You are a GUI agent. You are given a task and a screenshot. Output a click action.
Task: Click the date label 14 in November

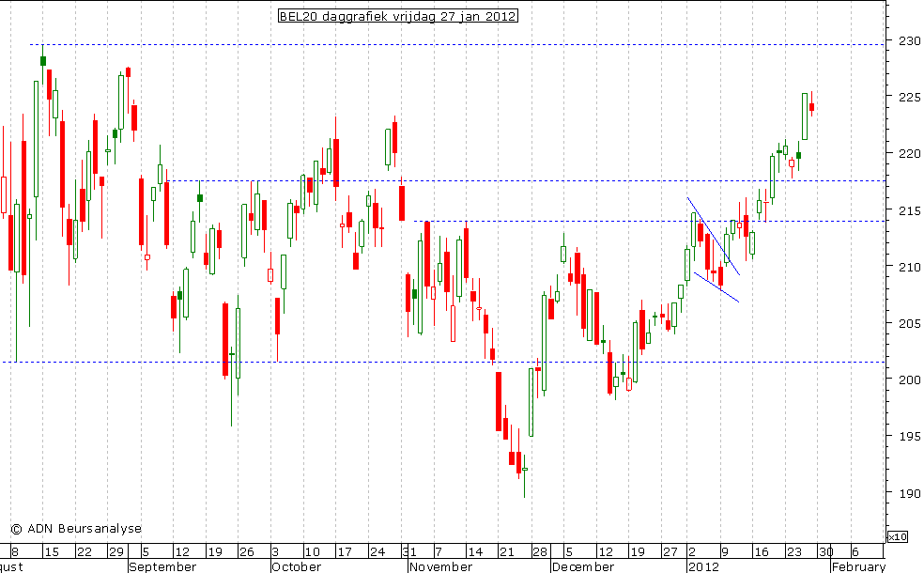click(475, 552)
